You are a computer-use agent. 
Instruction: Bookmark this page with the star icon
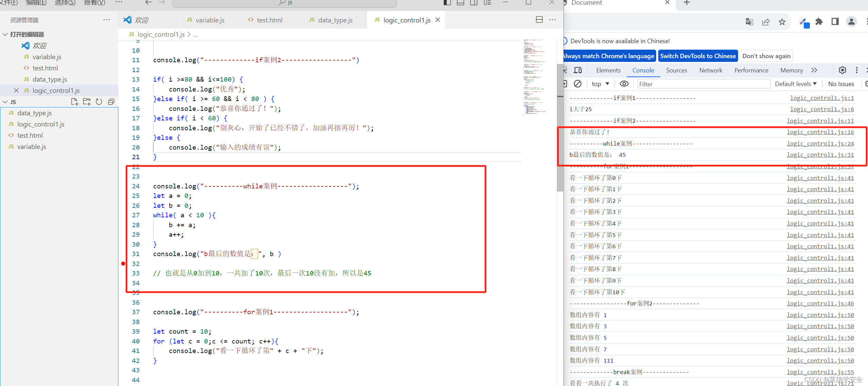tap(782, 22)
